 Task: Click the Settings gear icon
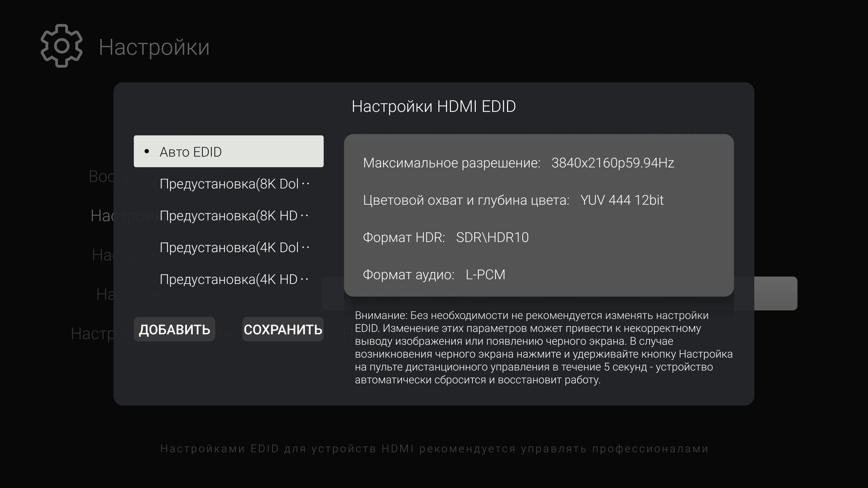point(61,46)
